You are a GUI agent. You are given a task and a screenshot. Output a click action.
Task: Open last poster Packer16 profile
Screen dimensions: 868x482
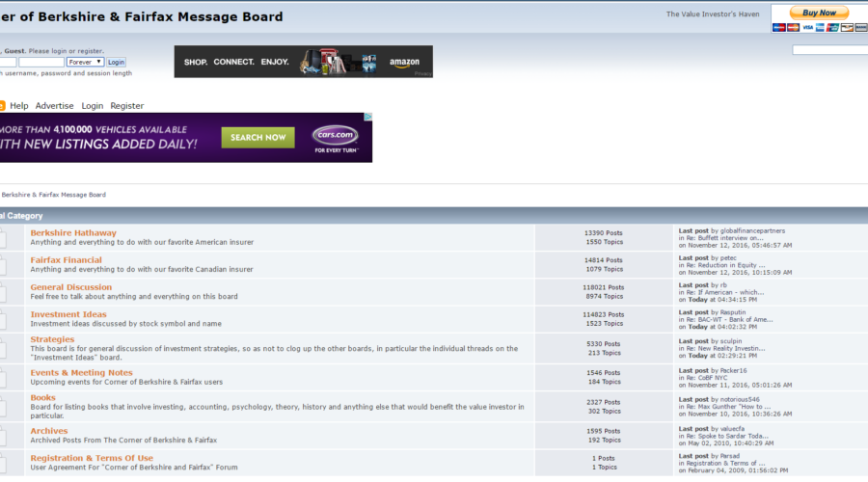pyautogui.click(x=733, y=371)
